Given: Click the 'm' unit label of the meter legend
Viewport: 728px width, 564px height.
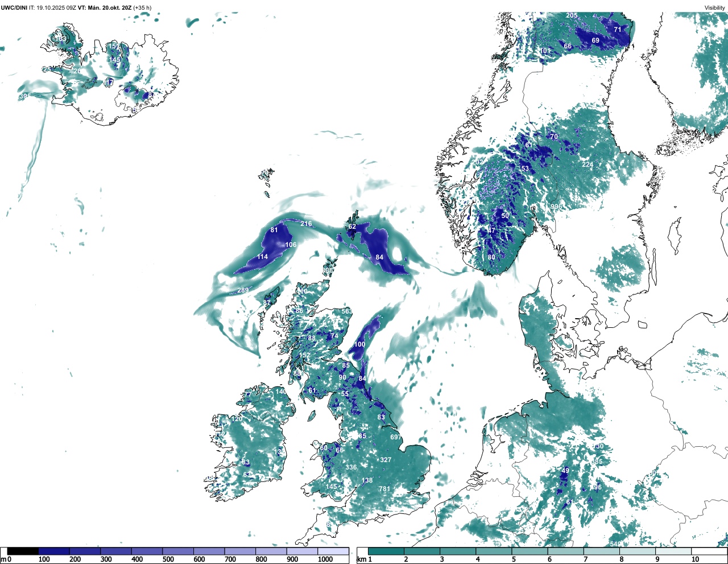Looking at the screenshot, I should point(3,560).
